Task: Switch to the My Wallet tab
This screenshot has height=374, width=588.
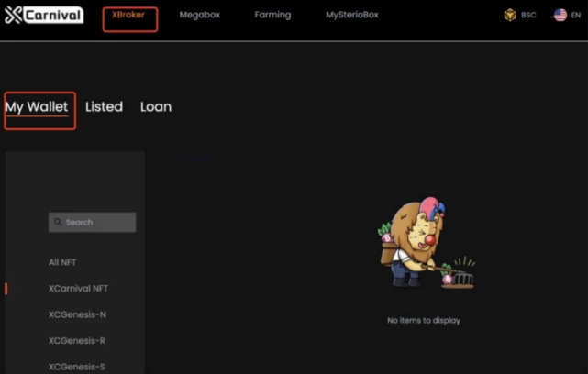Action: (37, 107)
